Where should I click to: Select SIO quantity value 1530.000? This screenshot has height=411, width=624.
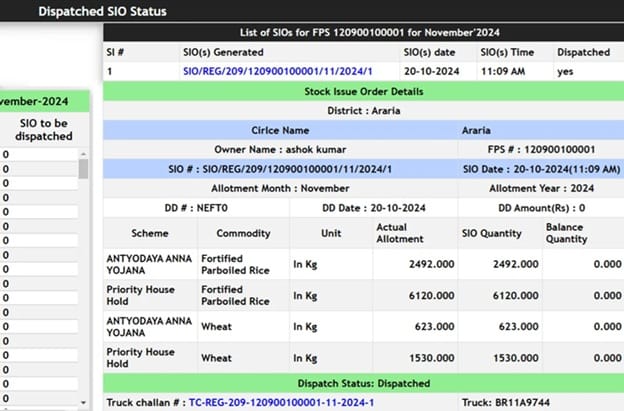tap(516, 358)
